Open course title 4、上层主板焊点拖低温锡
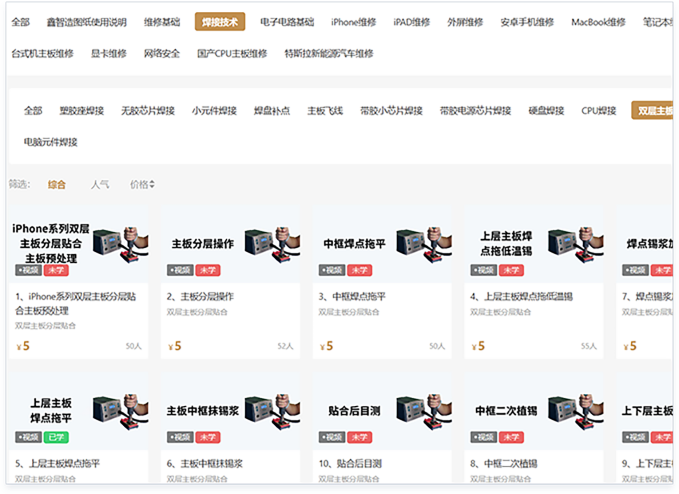Screen dimensions: 679x494 coord(521,297)
